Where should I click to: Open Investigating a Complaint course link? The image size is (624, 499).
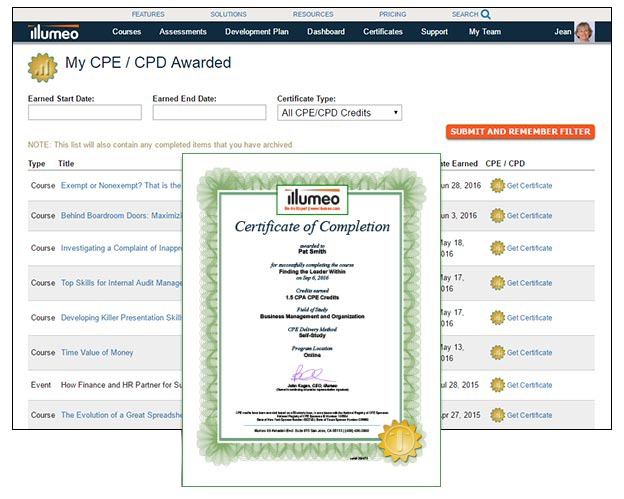point(121,248)
